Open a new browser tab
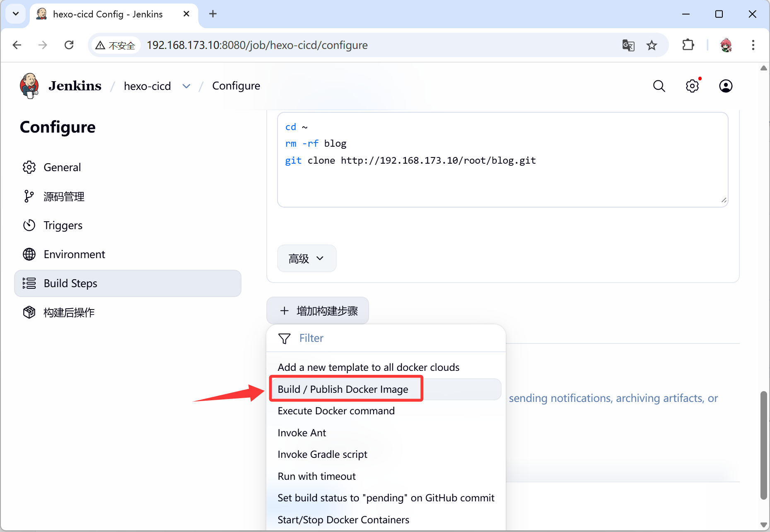This screenshot has width=770, height=532. (x=213, y=14)
